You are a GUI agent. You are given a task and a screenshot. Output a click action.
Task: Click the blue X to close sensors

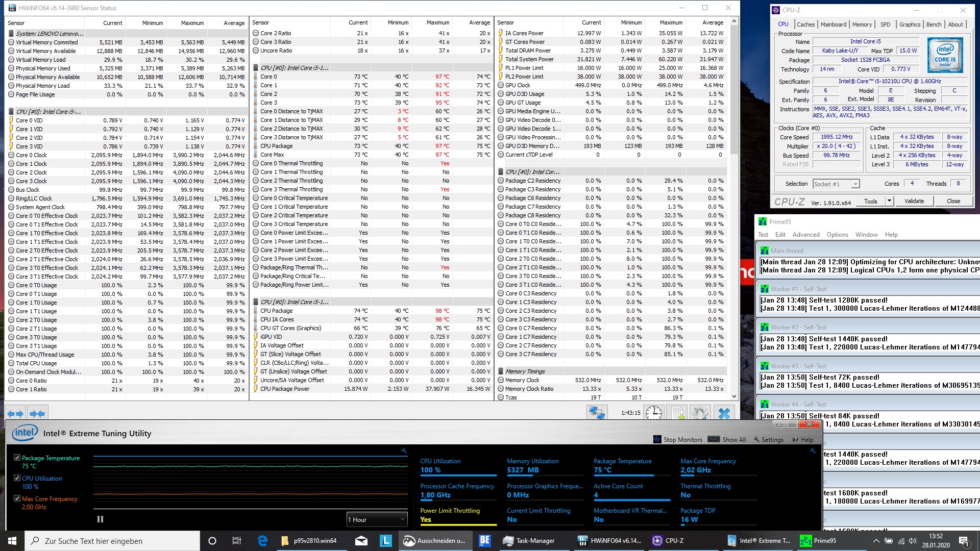(x=724, y=413)
